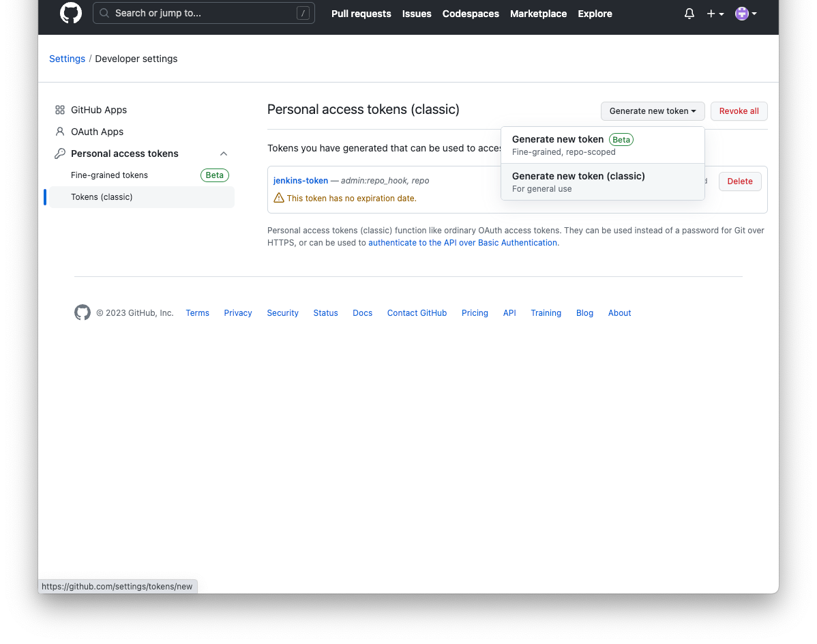
Task: Click the Developer settings breadcrumb text
Action: tap(136, 59)
